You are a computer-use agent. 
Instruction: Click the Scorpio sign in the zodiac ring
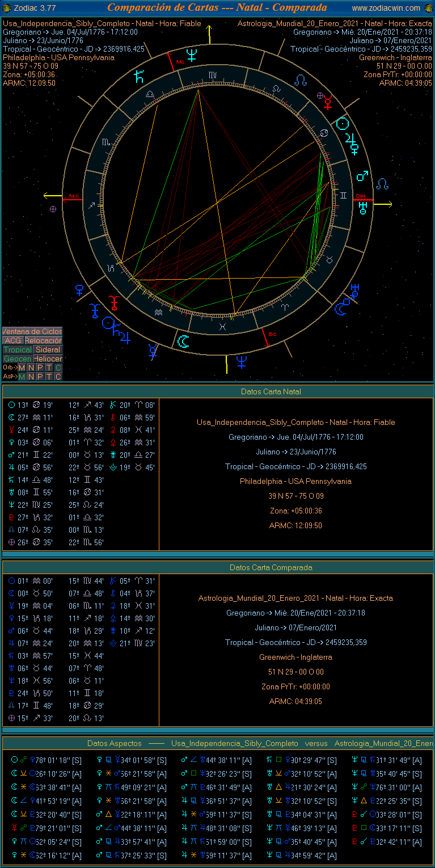(x=106, y=141)
